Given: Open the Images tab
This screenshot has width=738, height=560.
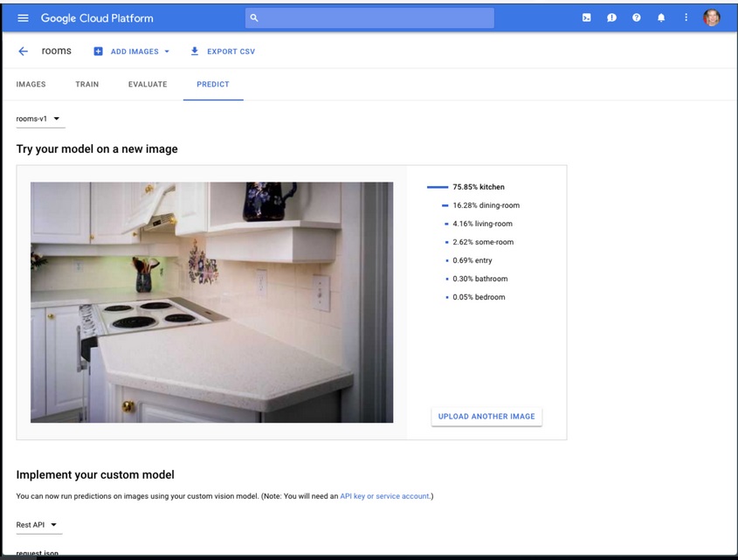Looking at the screenshot, I should click(31, 85).
